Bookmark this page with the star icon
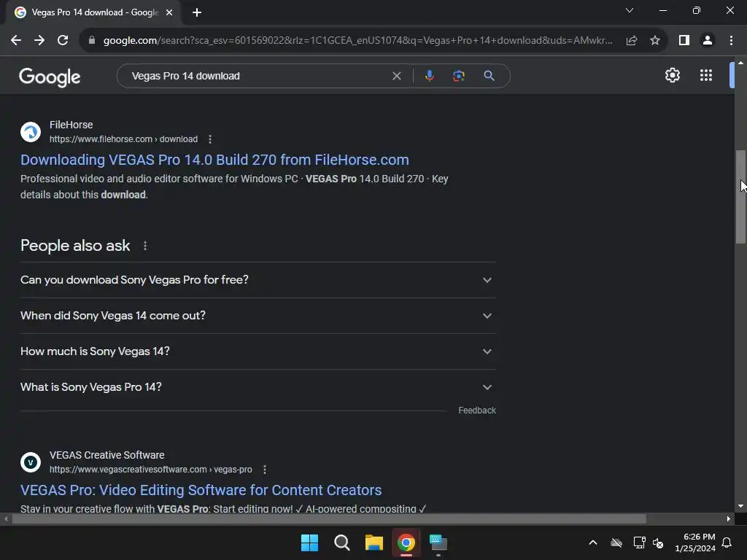747x560 pixels. 655,41
